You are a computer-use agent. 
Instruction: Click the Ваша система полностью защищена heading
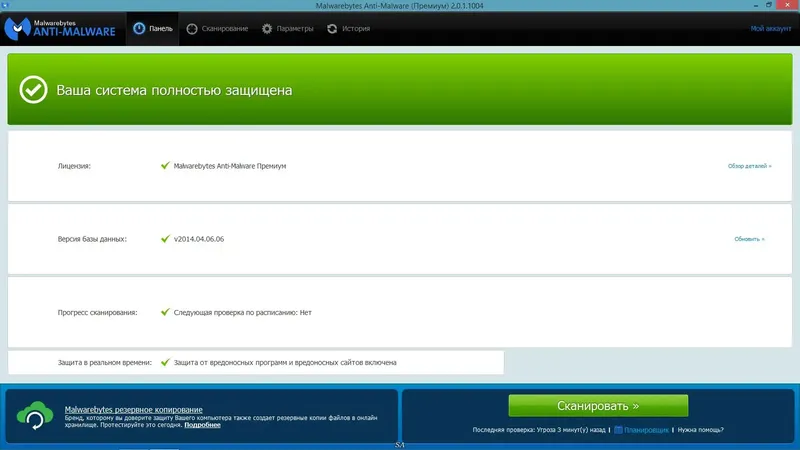(x=174, y=90)
